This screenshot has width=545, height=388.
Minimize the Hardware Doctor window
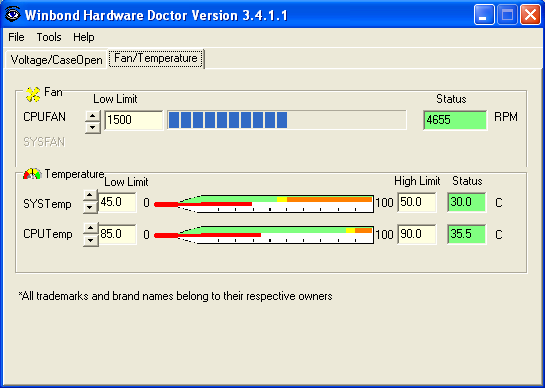[484, 15]
